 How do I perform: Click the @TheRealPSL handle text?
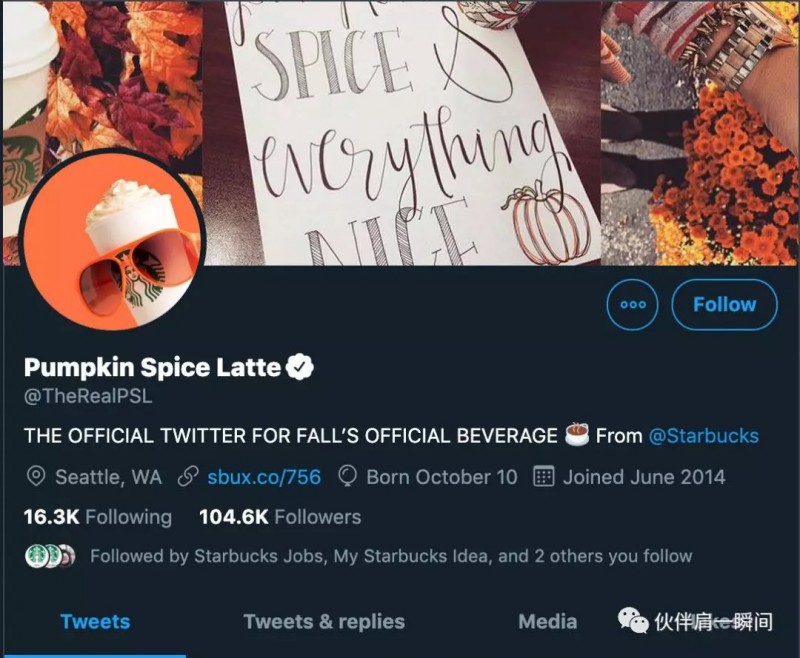coord(88,396)
